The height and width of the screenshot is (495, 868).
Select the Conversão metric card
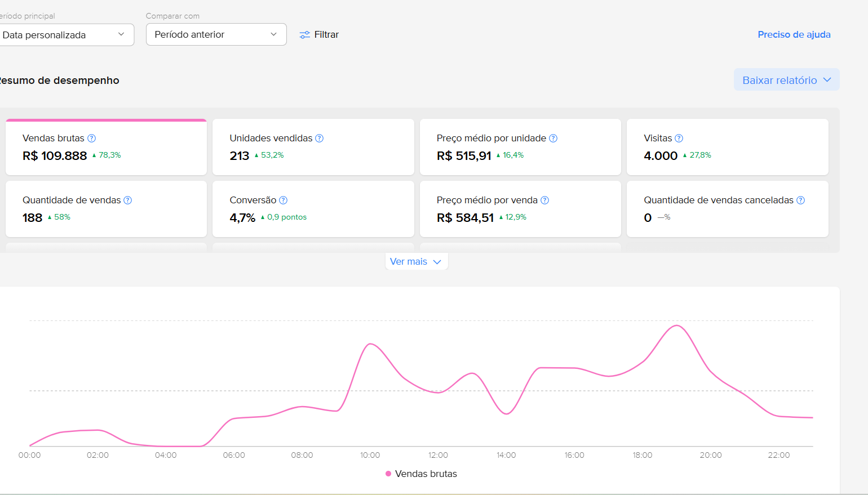click(313, 209)
